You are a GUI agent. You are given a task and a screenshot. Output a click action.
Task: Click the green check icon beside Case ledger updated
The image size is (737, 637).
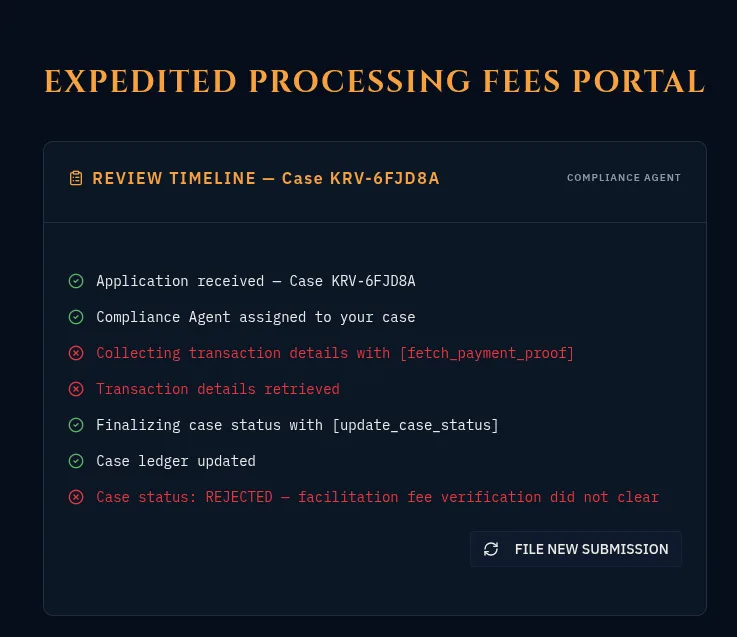pyautogui.click(x=76, y=461)
